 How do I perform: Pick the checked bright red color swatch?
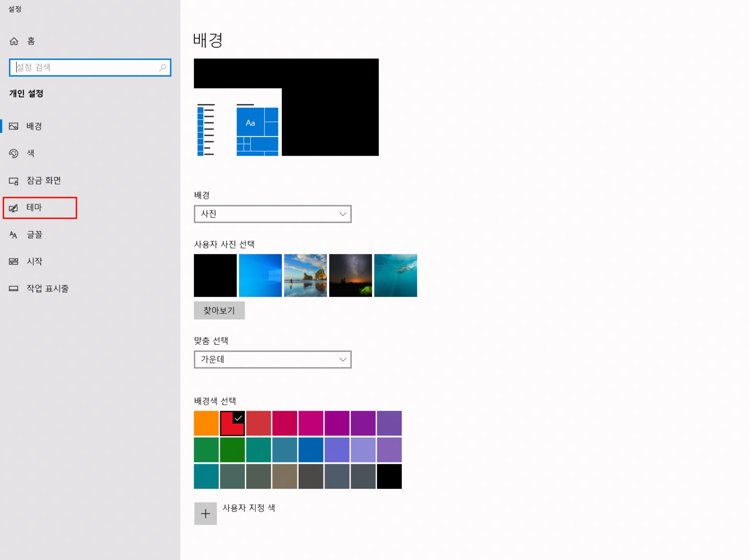point(232,423)
